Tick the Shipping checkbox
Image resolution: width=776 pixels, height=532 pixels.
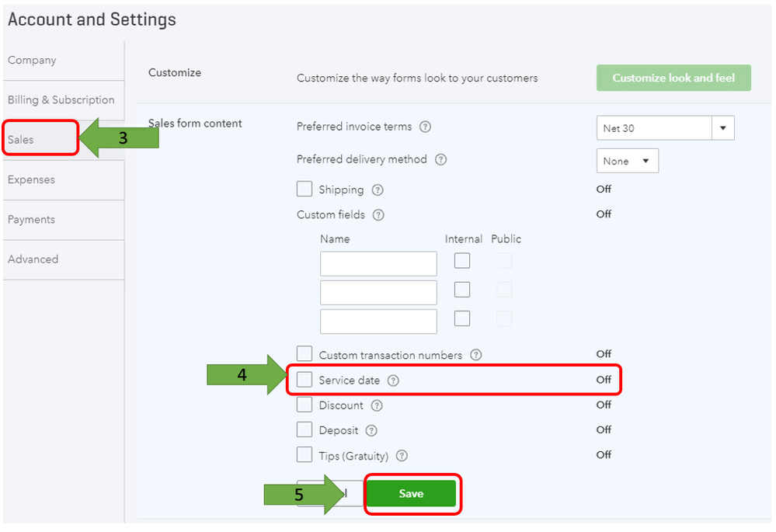pos(304,189)
